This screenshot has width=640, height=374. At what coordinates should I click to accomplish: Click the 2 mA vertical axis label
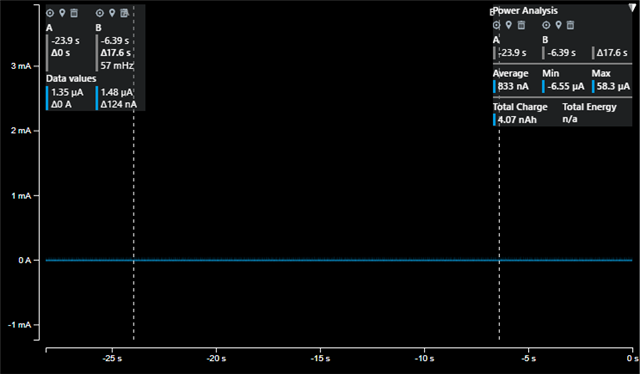[x=21, y=131]
